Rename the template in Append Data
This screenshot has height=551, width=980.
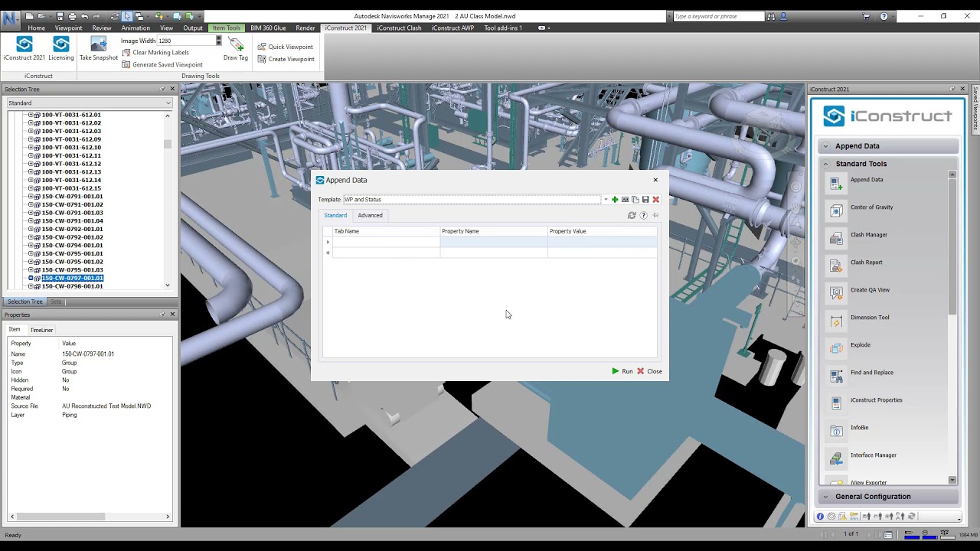625,200
